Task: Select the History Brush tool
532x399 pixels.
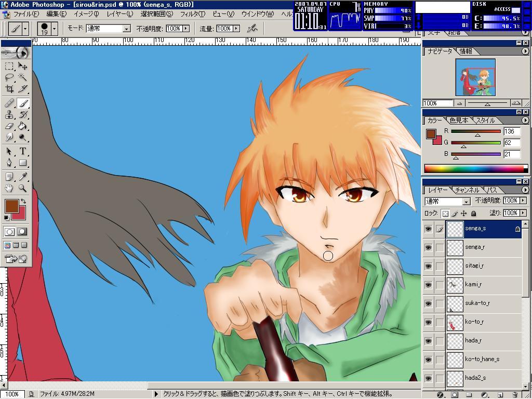Action: tap(22, 115)
